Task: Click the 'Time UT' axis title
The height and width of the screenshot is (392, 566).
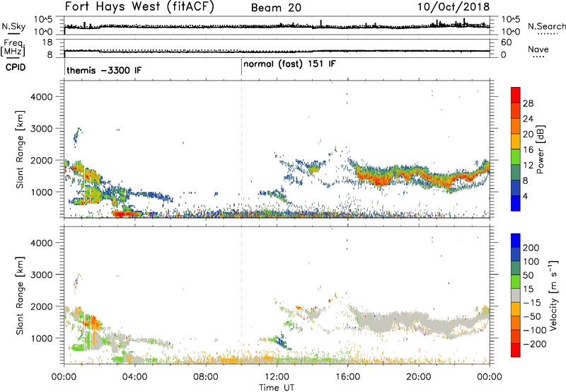Action: (277, 388)
